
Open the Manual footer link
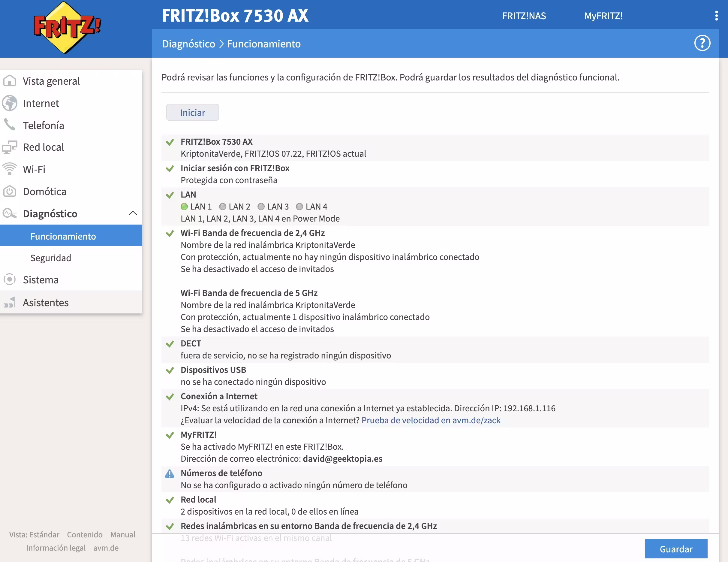123,534
